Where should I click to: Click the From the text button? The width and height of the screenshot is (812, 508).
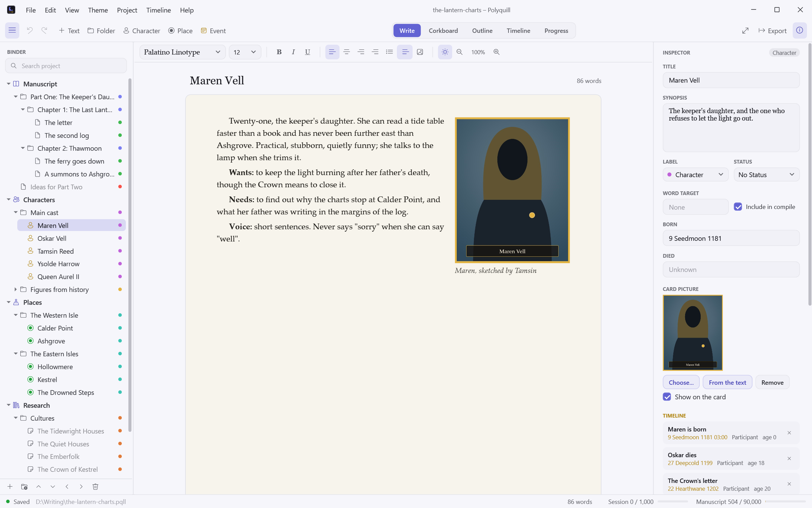click(x=727, y=382)
